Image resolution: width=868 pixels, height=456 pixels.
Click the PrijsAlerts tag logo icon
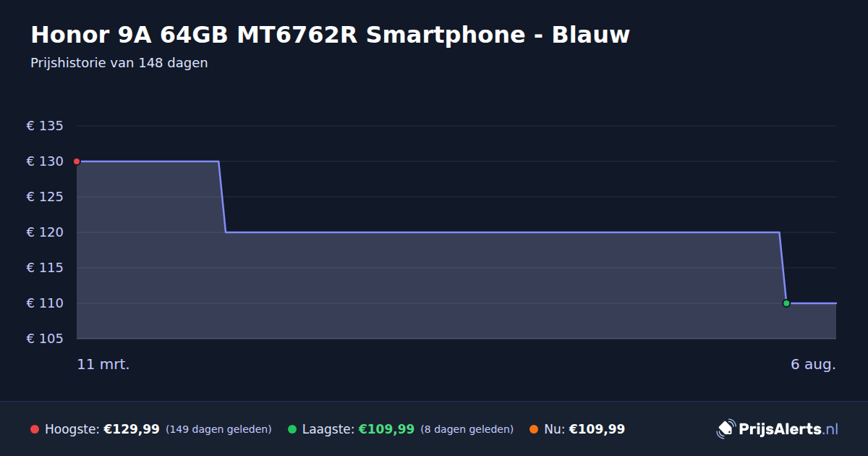(x=726, y=428)
